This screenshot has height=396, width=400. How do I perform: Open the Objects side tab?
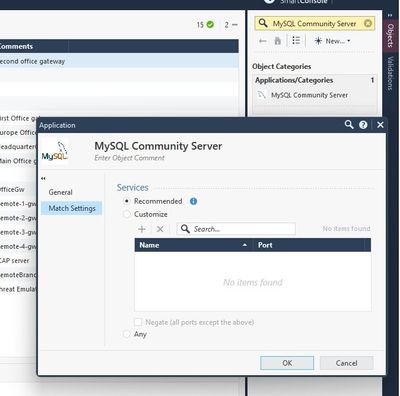point(390,36)
